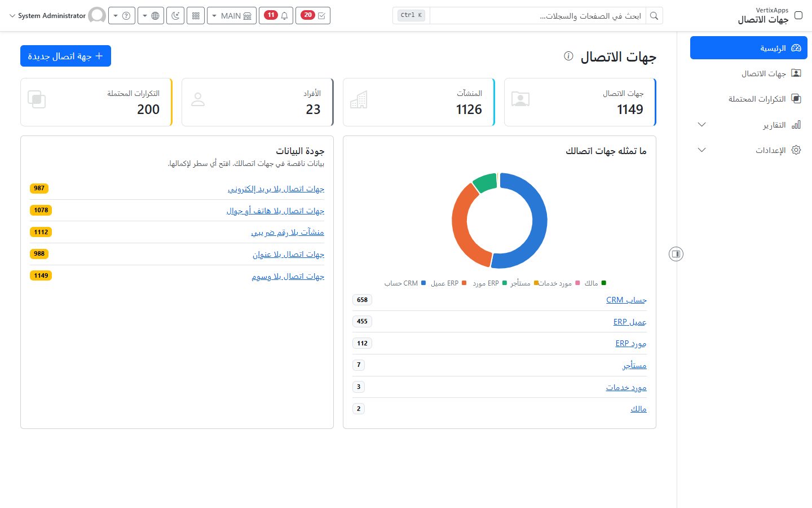Click the search magnifier icon
The image size is (812, 508).
tap(654, 16)
